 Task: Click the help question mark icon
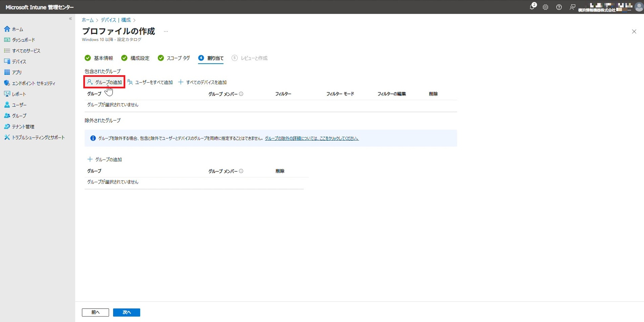click(x=559, y=7)
